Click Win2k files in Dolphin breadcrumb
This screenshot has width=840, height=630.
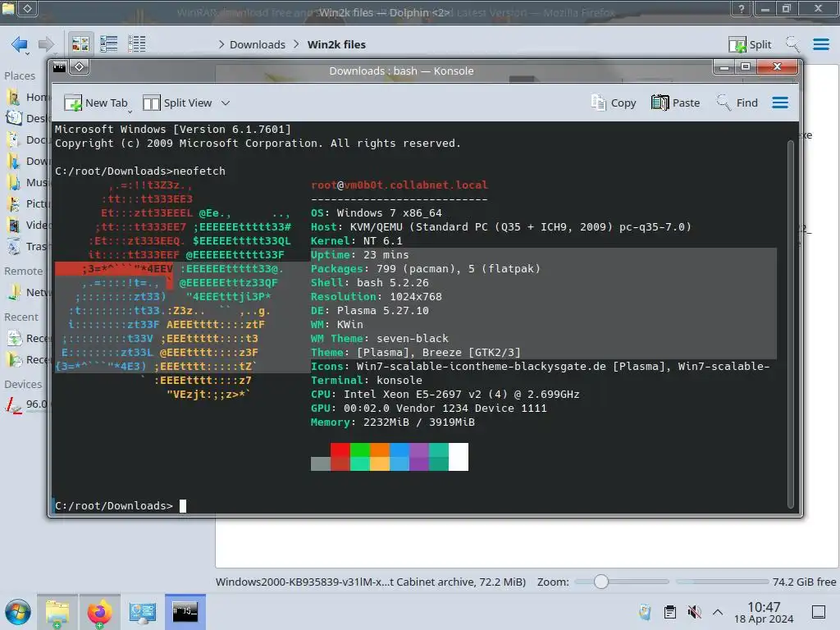coord(336,44)
